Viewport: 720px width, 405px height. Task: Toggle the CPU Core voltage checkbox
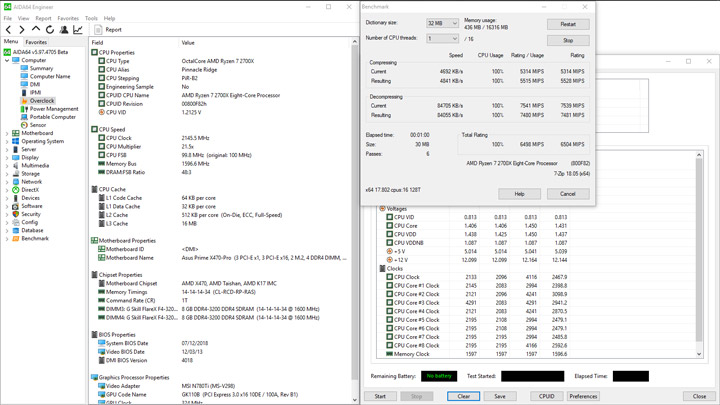click(x=389, y=226)
